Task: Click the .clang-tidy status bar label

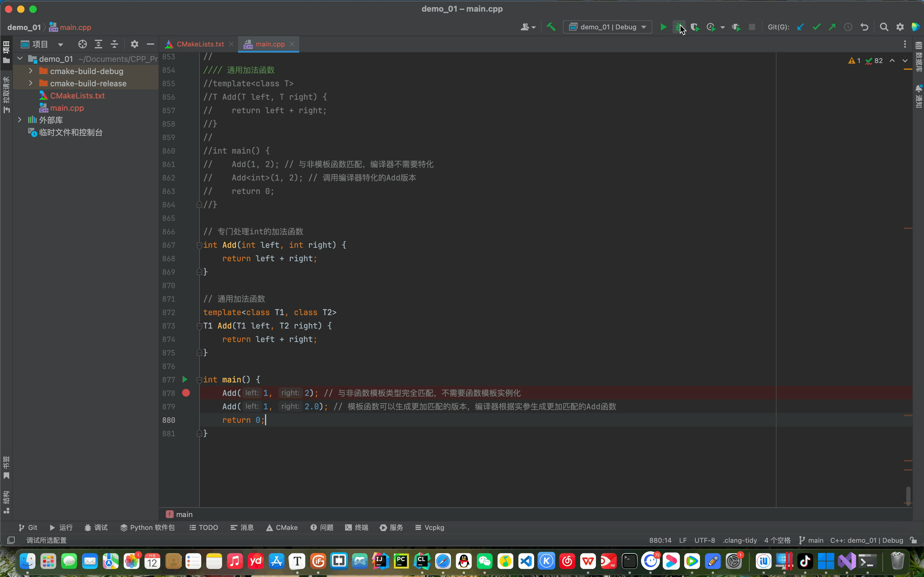Action: pos(740,540)
